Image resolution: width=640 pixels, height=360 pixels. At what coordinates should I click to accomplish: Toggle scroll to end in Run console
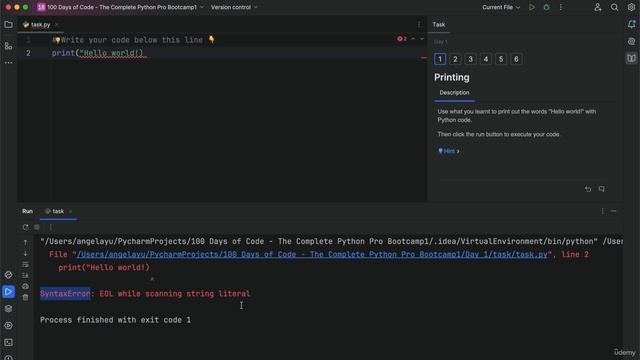25,276
